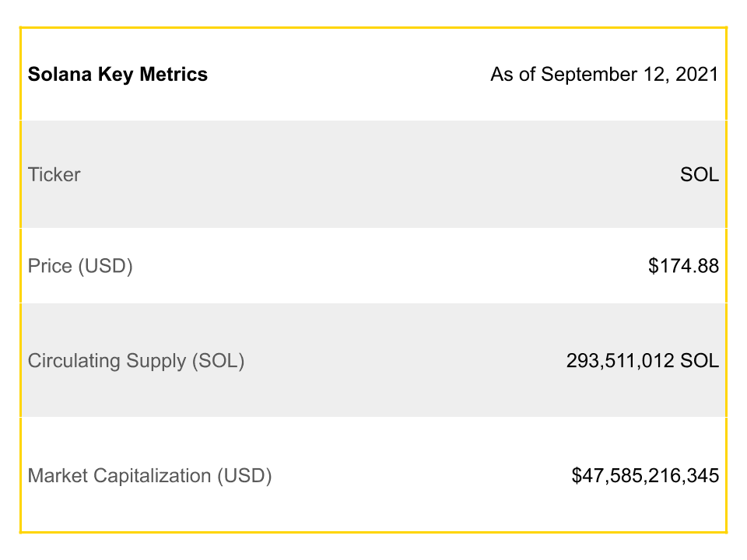Click the Solana Key Metrics heading
The image size is (747, 560).
117,75
